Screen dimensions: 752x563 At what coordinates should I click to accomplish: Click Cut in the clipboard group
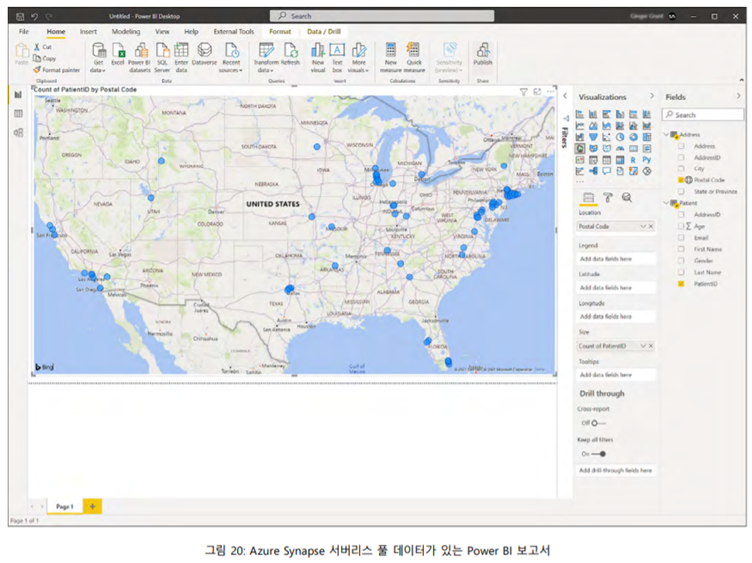[x=43, y=47]
